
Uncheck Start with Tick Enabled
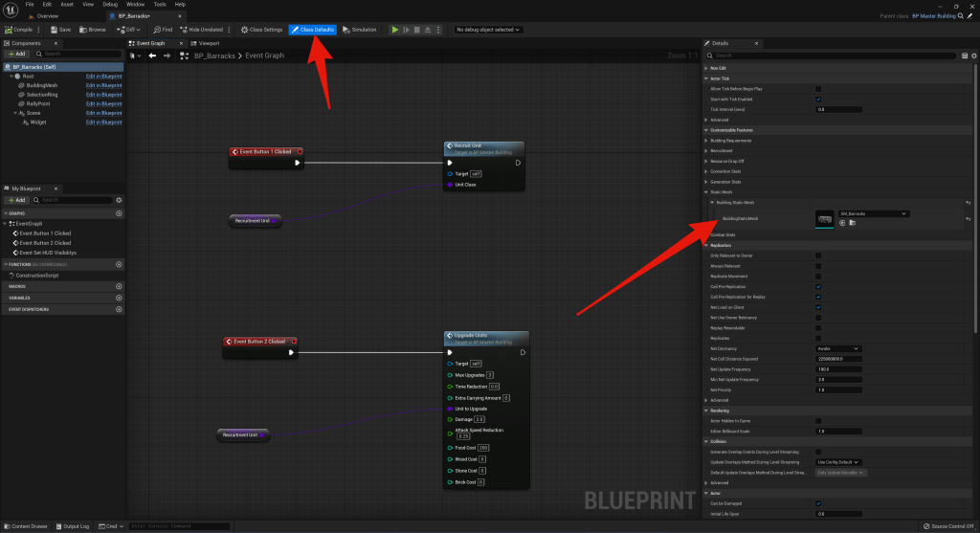click(818, 100)
